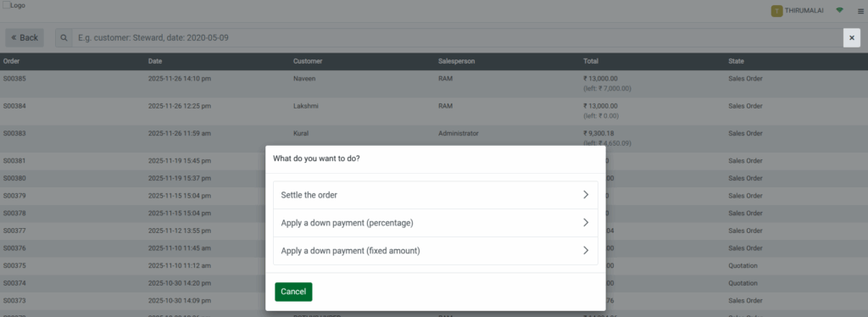
Task: Click the Total column header
Action: (591, 61)
